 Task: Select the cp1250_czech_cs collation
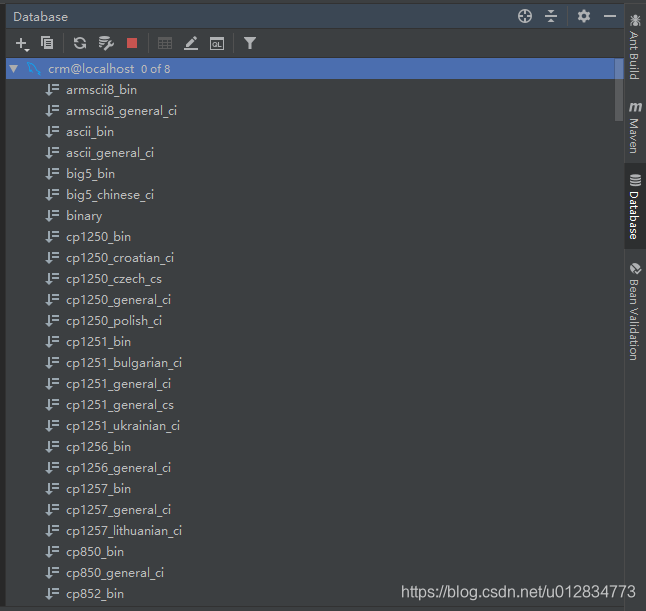pyautogui.click(x=114, y=279)
